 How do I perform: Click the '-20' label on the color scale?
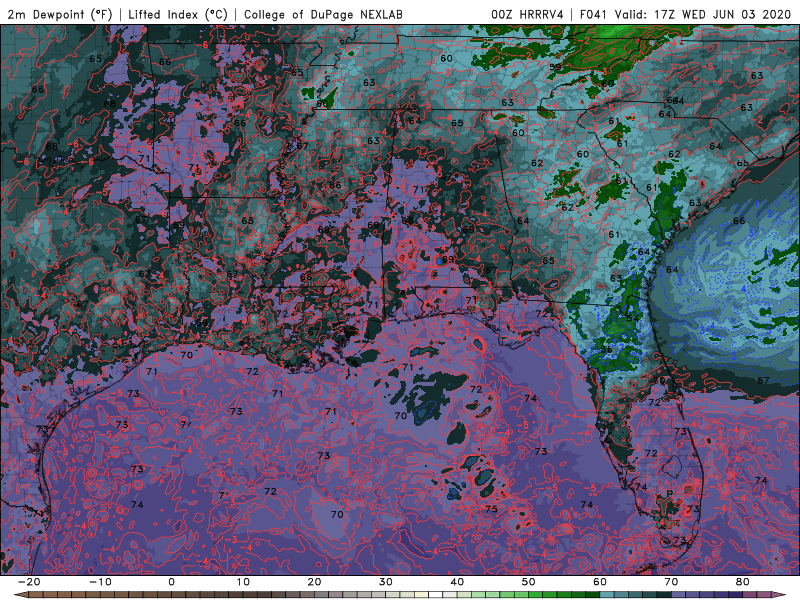(x=29, y=582)
